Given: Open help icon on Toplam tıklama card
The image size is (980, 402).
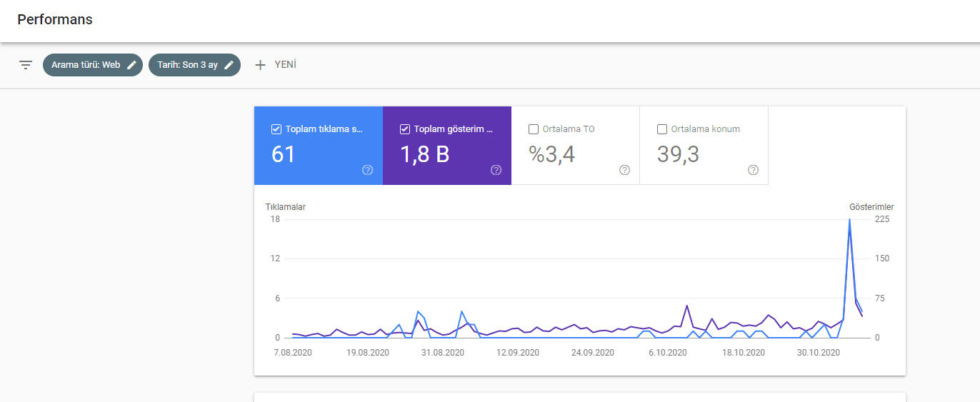Looking at the screenshot, I should coord(368,170).
